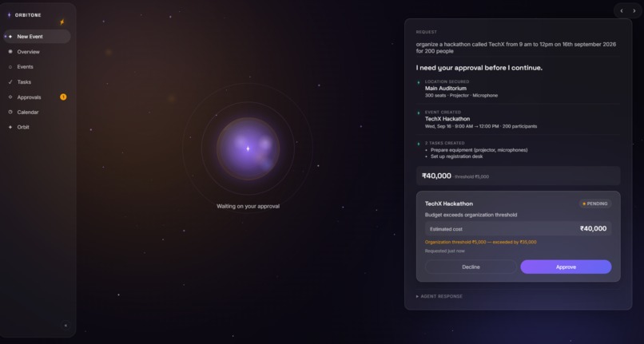Click the REQUEST section label
This screenshot has height=344, width=644.
coord(427,32)
